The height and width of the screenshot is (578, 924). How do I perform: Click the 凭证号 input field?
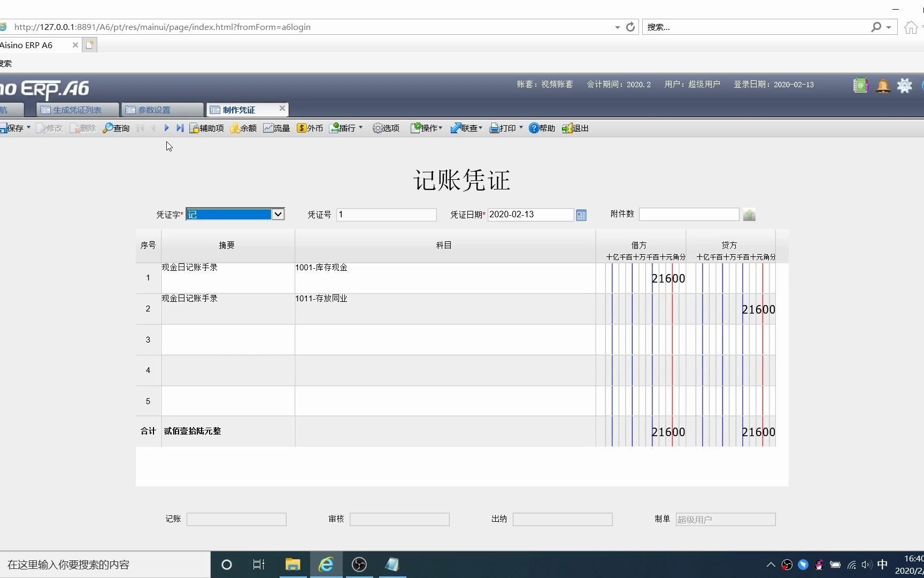386,215
